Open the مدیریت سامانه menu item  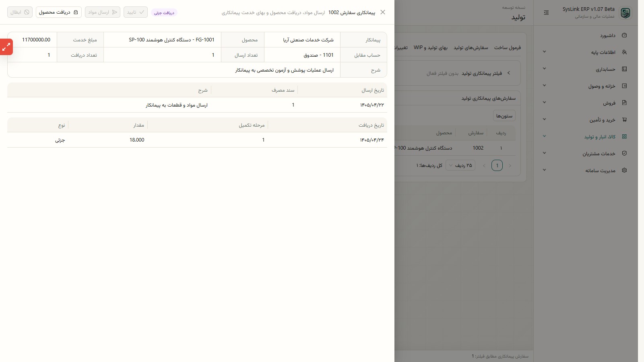coord(586,171)
